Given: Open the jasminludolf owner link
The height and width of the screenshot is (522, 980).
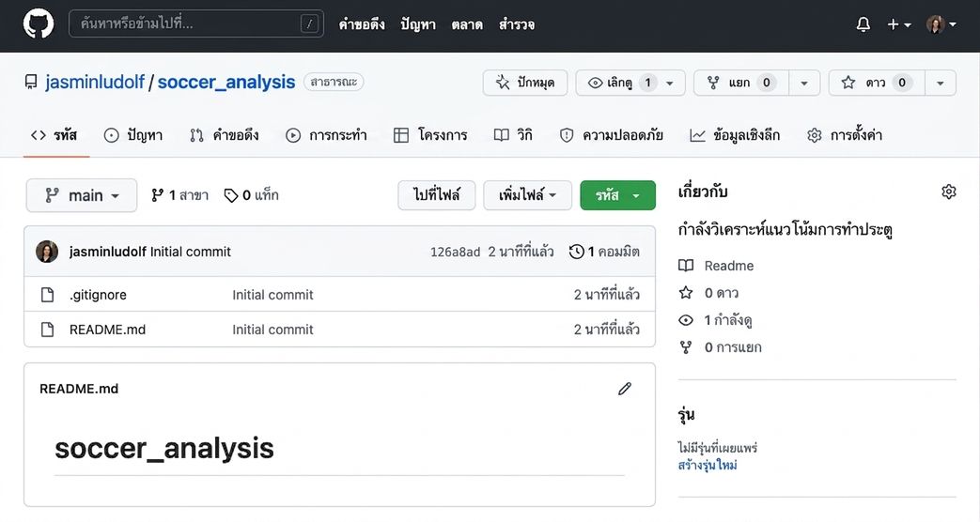Looking at the screenshot, I should pos(94,82).
